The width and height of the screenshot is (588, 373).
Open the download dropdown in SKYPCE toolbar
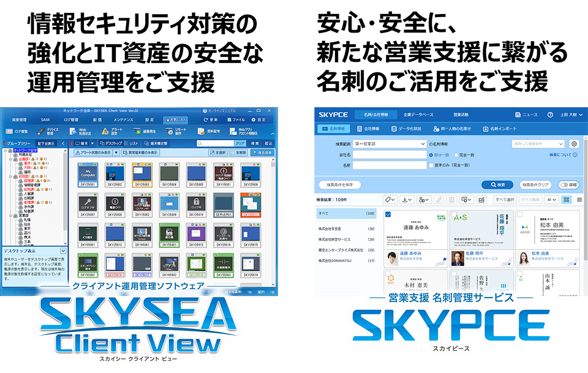click(x=407, y=200)
